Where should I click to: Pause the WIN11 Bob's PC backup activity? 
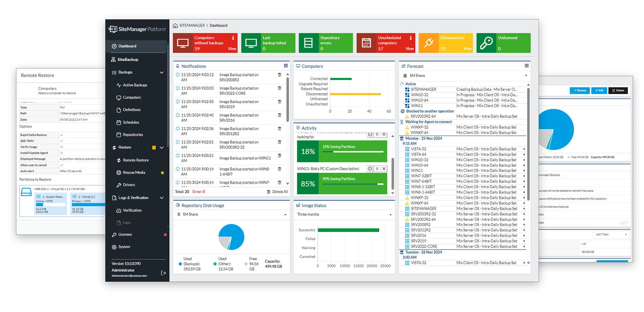(x=377, y=169)
